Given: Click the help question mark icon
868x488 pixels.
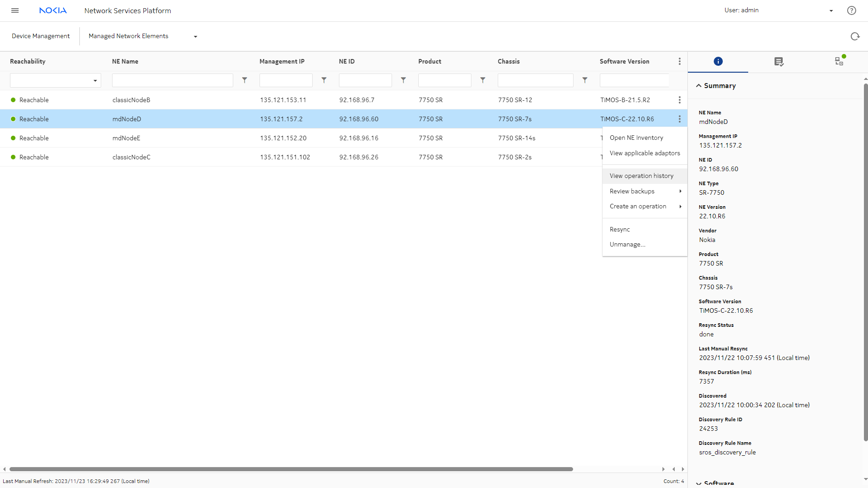Looking at the screenshot, I should point(851,10).
